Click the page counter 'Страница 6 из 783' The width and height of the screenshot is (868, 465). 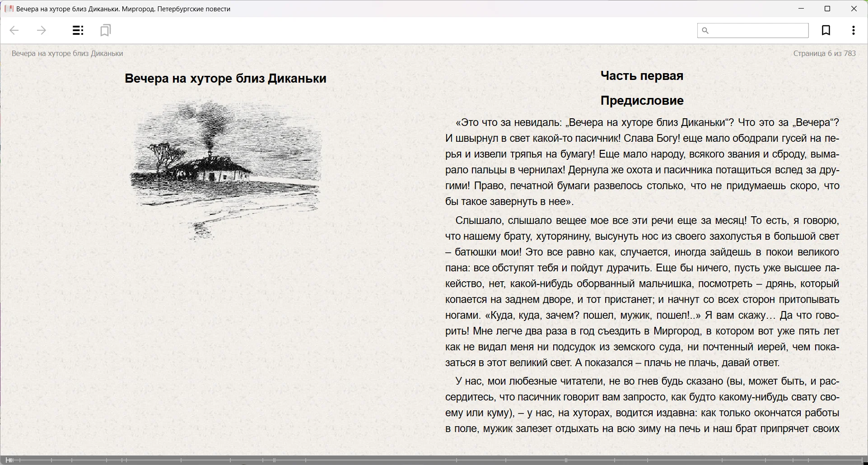pos(824,53)
